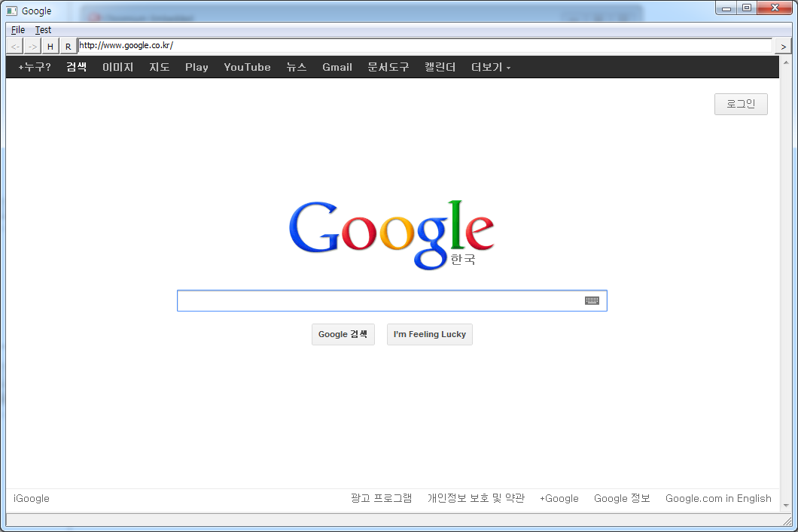Click the forward navigation arrow button

pos(32,47)
